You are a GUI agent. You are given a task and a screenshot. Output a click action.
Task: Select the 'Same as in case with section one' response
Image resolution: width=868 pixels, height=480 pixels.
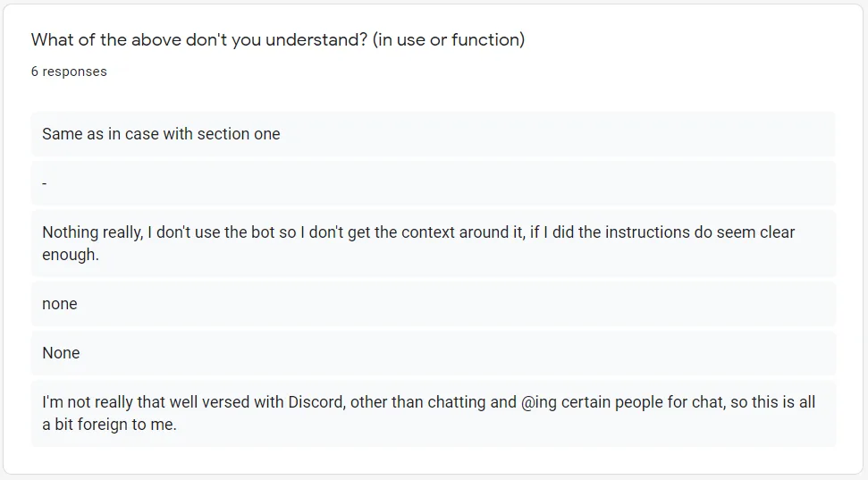click(434, 134)
